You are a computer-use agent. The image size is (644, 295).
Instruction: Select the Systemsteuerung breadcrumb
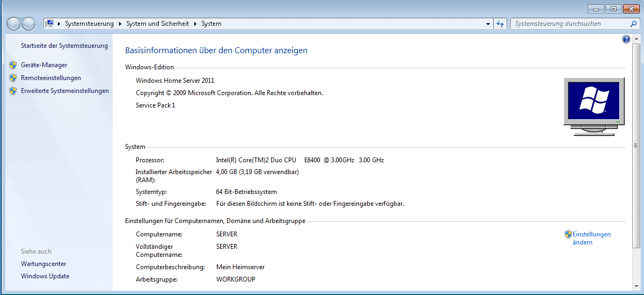89,24
